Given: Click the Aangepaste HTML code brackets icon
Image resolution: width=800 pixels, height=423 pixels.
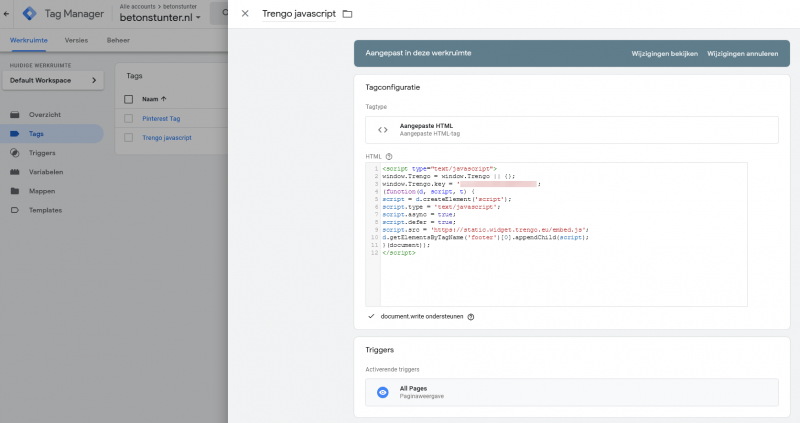Looking at the screenshot, I should coord(383,130).
